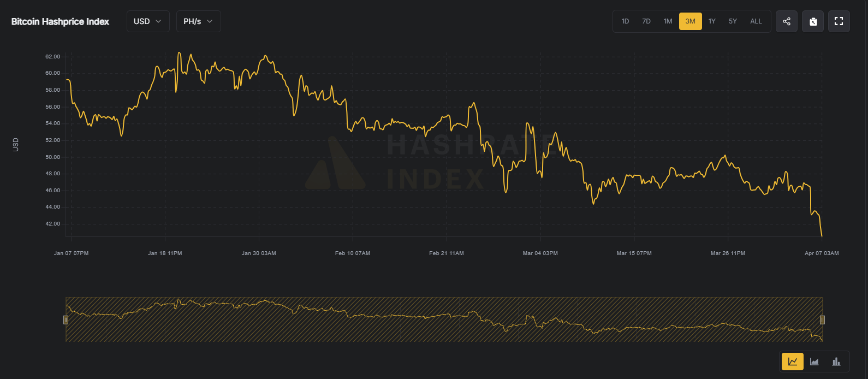Switch to area chart type

coord(815,362)
